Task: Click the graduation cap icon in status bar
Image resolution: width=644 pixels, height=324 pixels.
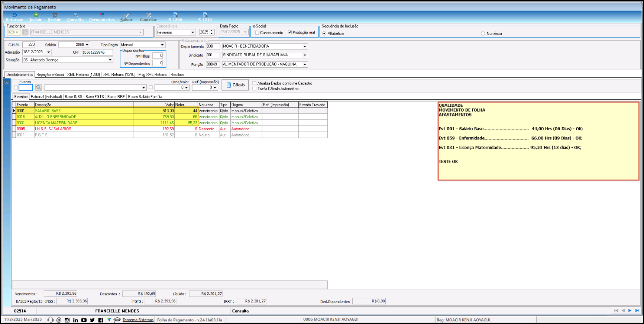Action: point(117,320)
